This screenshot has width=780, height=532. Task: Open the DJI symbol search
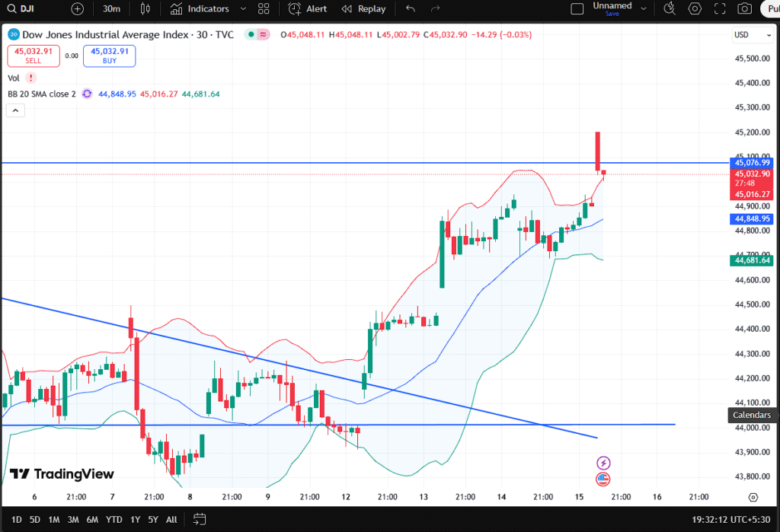pos(21,9)
